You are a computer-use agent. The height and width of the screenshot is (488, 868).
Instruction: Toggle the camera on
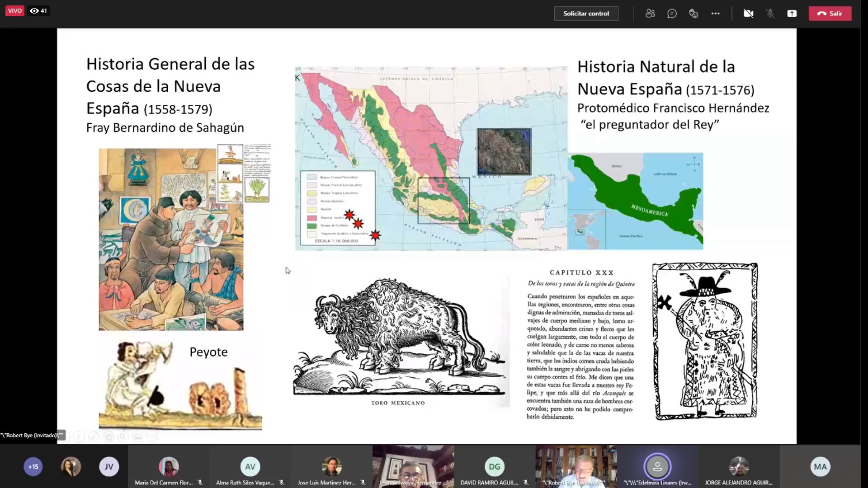[748, 14]
